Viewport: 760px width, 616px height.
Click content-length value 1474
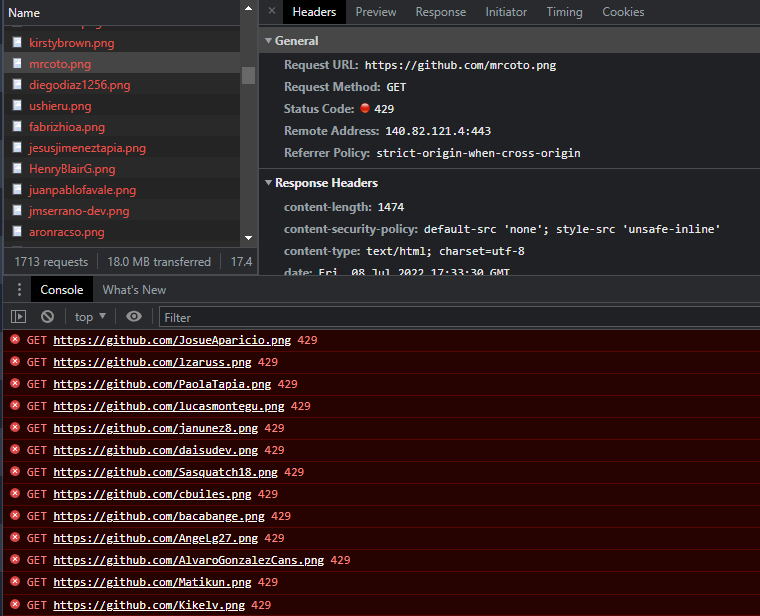point(391,207)
